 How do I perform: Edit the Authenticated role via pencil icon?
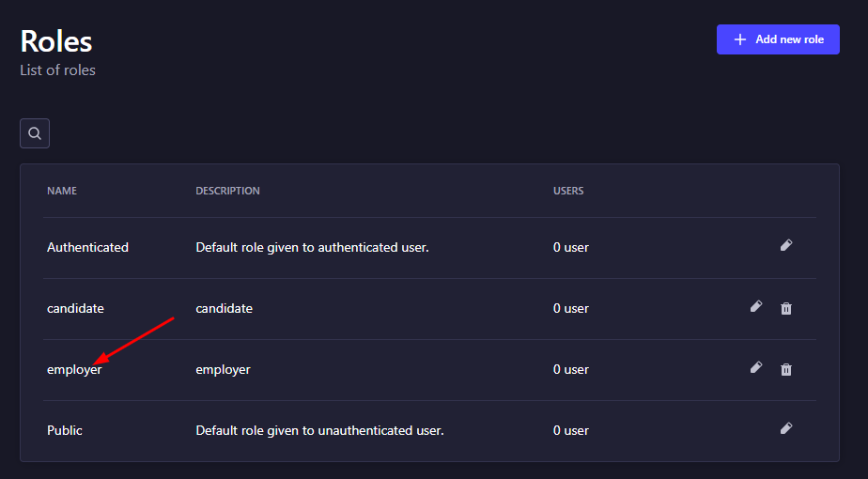(786, 245)
